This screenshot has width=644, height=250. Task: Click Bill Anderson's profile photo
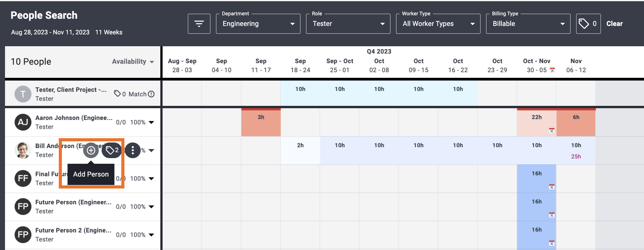click(23, 150)
